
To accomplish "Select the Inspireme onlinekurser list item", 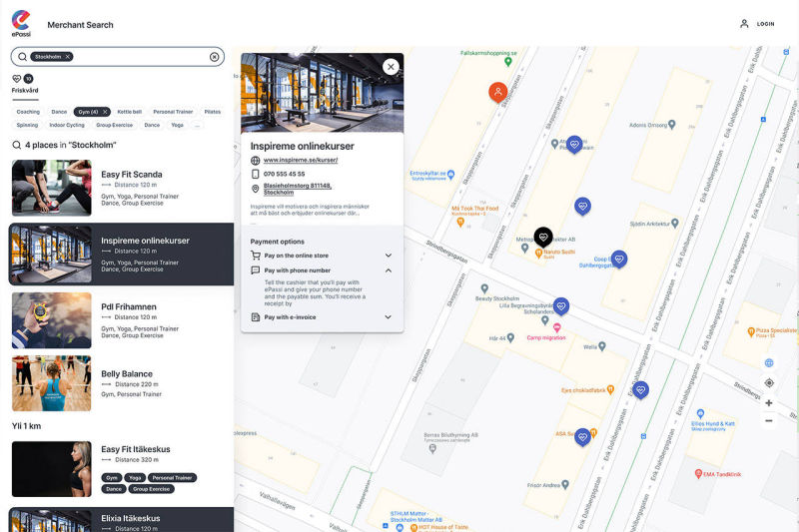I will 121,255.
